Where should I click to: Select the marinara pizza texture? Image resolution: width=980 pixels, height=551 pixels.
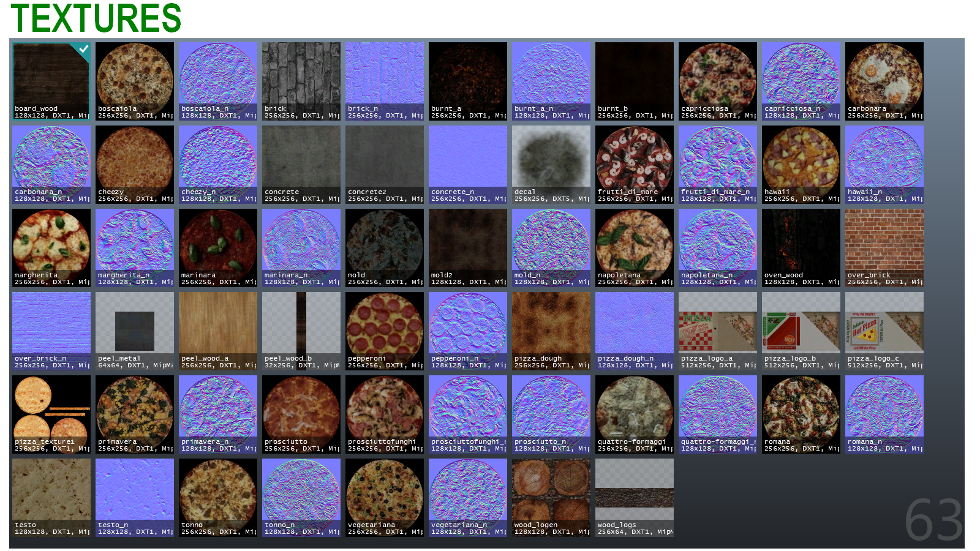(218, 248)
